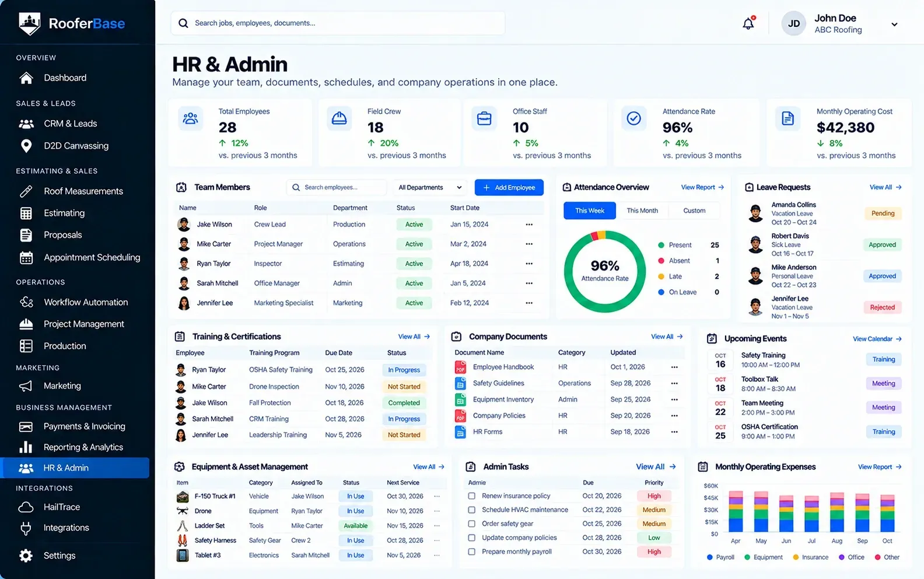
Task: Click the Estimating calculator icon
Action: click(x=26, y=213)
